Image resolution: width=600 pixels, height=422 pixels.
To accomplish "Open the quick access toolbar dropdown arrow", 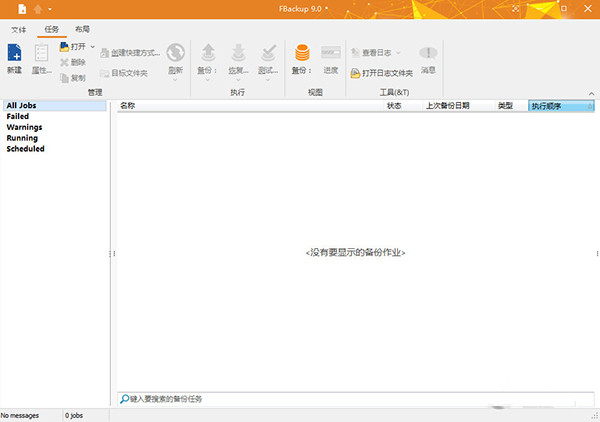I will coord(50,10).
